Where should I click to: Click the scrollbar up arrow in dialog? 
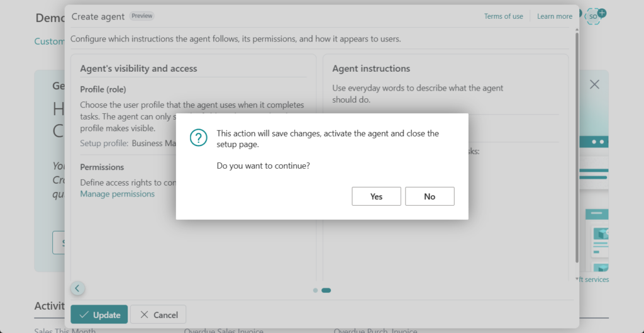click(x=577, y=28)
